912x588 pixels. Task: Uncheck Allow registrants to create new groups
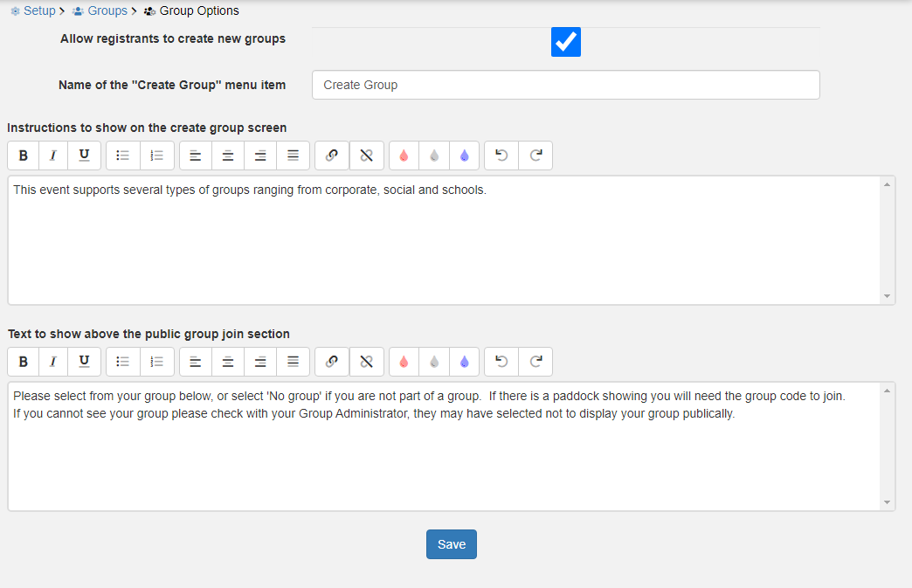[x=566, y=42]
